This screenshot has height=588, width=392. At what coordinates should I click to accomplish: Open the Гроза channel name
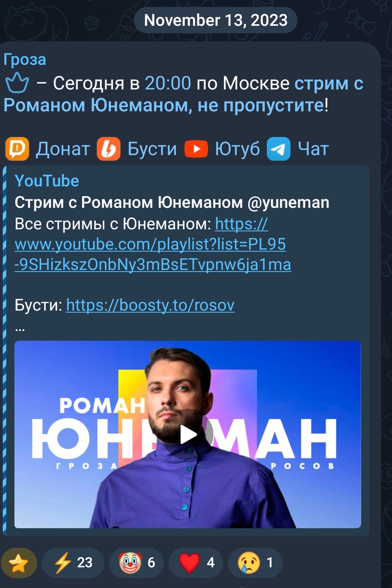25,59
